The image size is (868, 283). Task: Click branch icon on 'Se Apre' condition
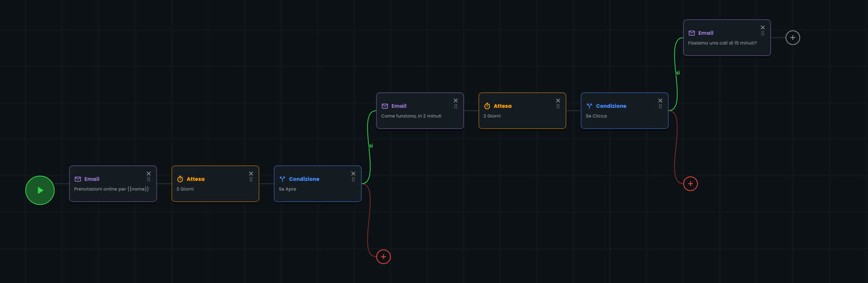(283, 179)
